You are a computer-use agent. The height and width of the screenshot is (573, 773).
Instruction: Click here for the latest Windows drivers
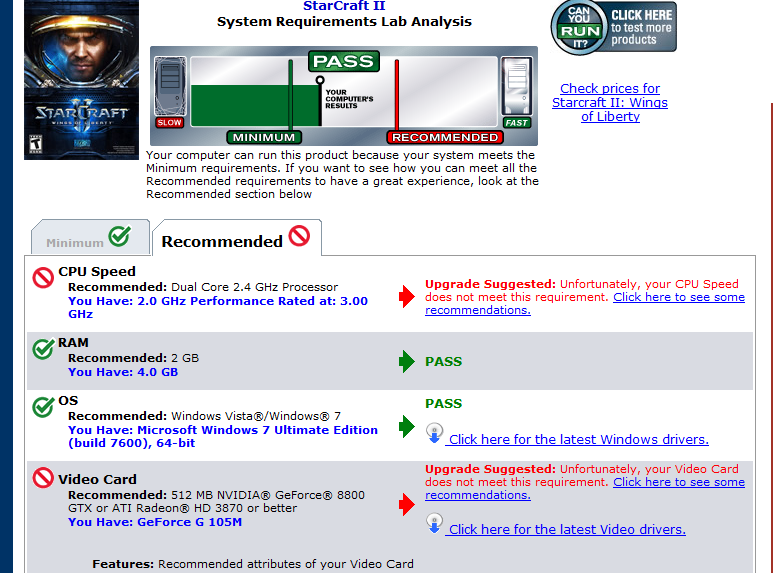[x=577, y=439]
